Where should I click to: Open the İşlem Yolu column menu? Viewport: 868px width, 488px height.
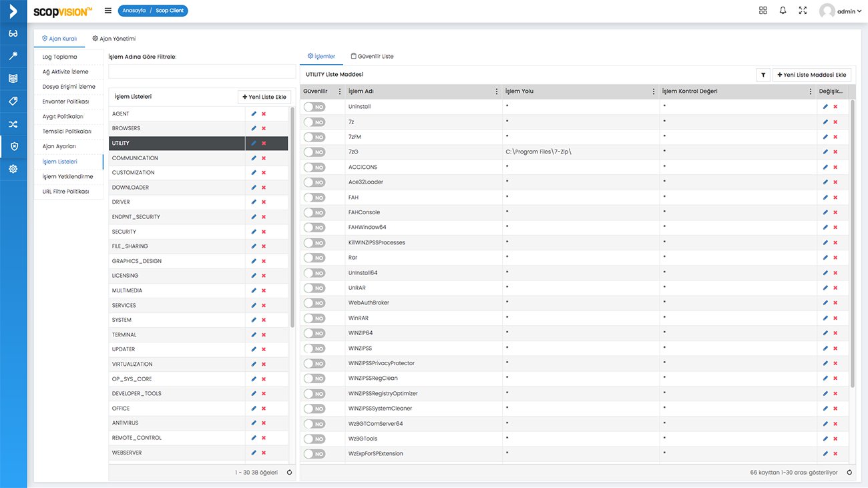pyautogui.click(x=653, y=91)
